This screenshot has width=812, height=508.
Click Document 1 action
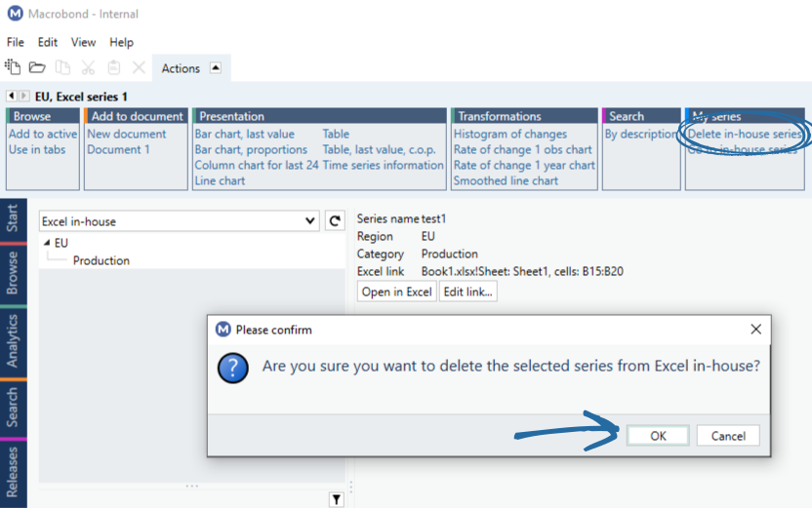118,149
